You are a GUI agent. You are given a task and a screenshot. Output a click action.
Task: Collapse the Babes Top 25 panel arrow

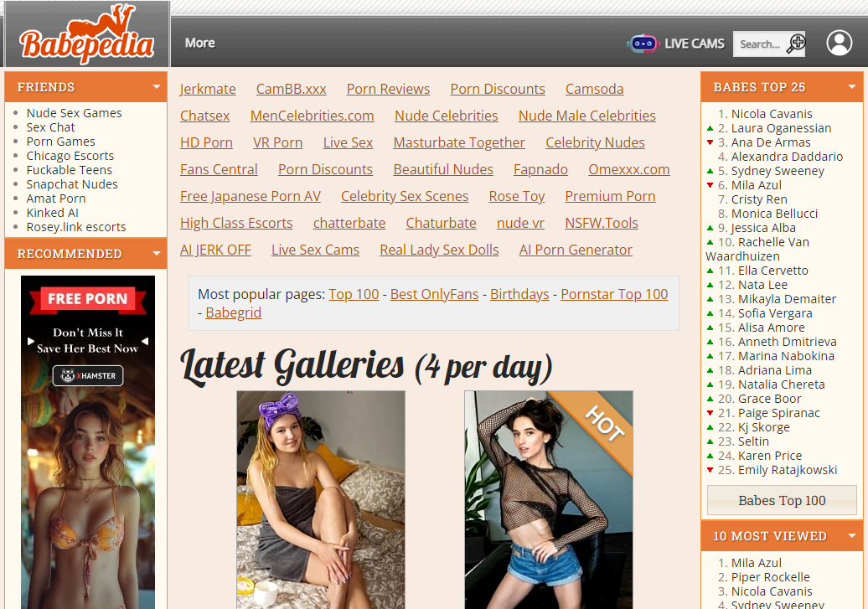[852, 87]
